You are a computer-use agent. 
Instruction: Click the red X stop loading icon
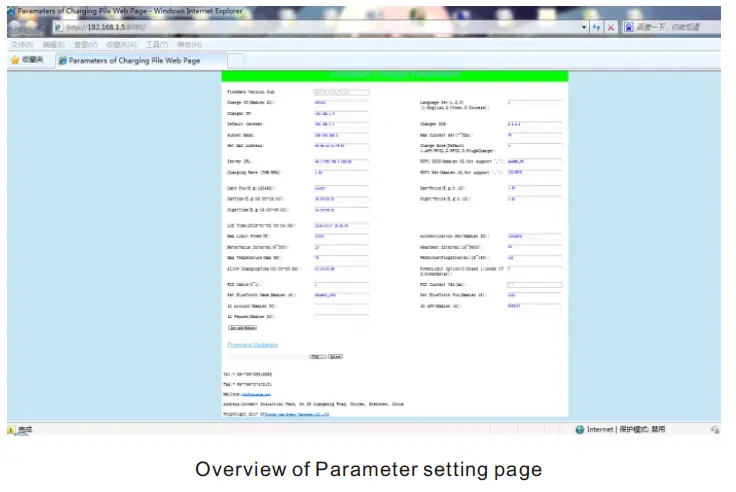click(611, 27)
